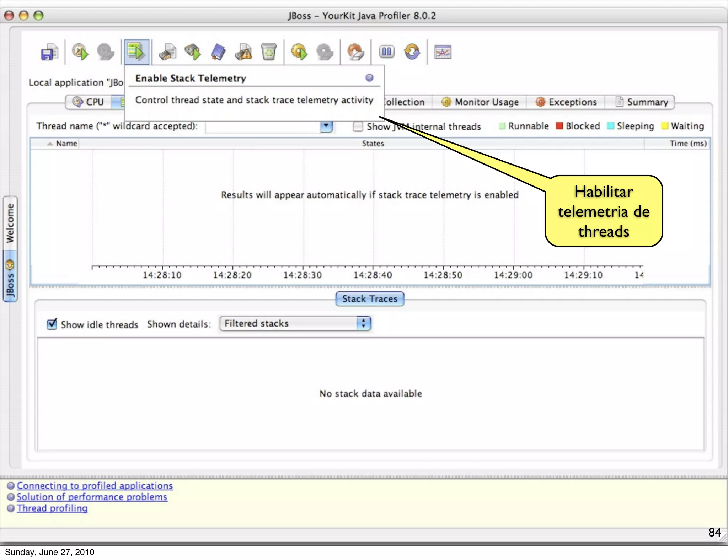728x560 pixels.
Task: Sort threads by Name column header
Action: 66,144
